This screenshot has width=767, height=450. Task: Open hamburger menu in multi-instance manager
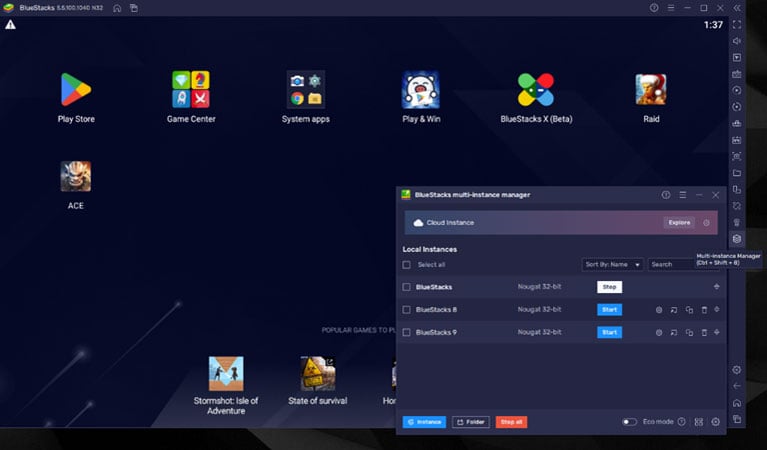[x=683, y=195]
